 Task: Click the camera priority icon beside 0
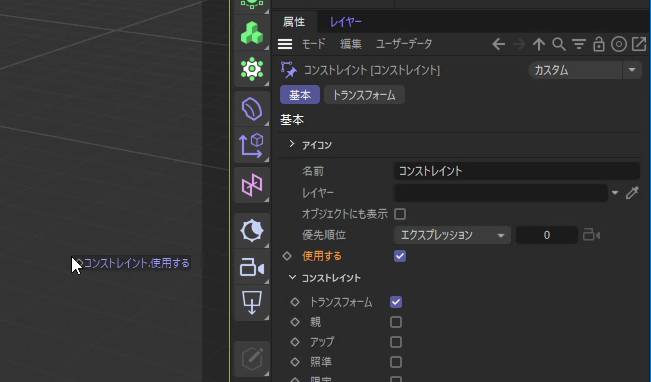click(591, 235)
